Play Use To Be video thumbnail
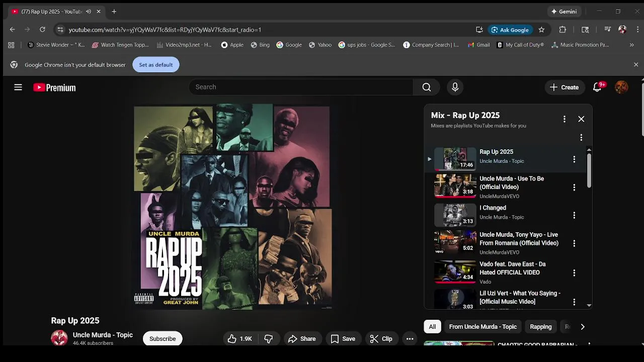Screen dimensions: 644x362 (455, 186)
